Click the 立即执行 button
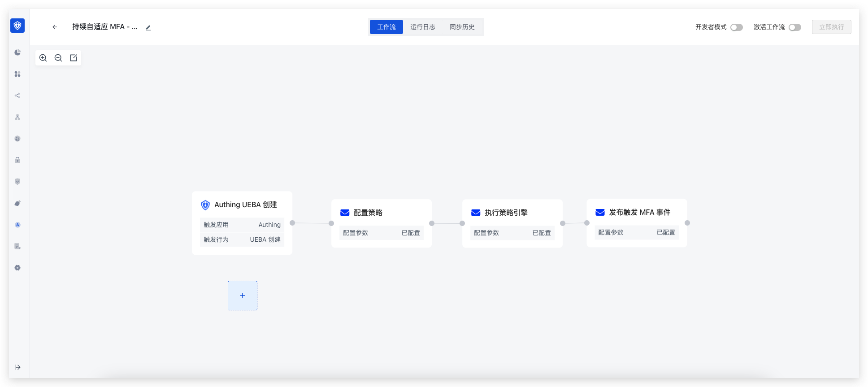The image size is (868, 387). tap(831, 27)
